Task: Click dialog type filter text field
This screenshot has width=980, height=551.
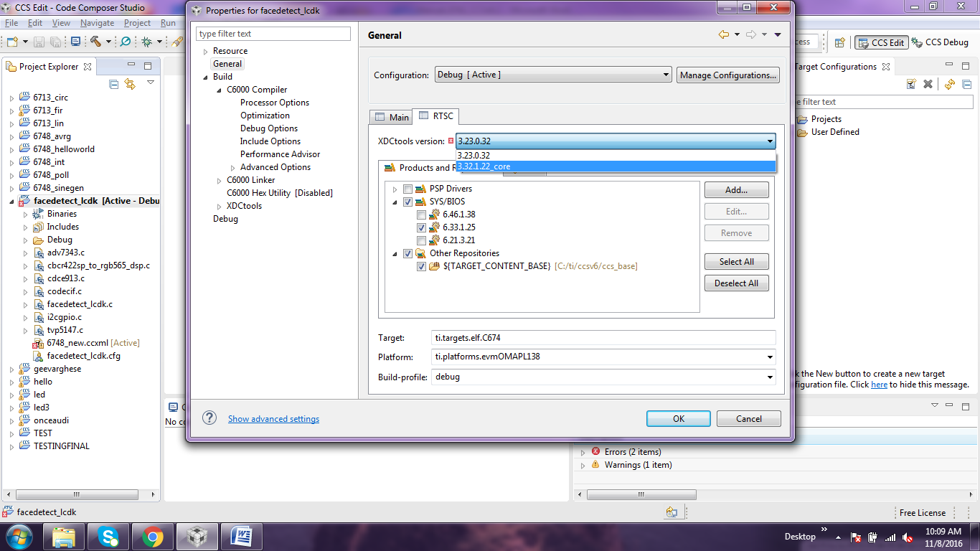Action: tap(273, 34)
